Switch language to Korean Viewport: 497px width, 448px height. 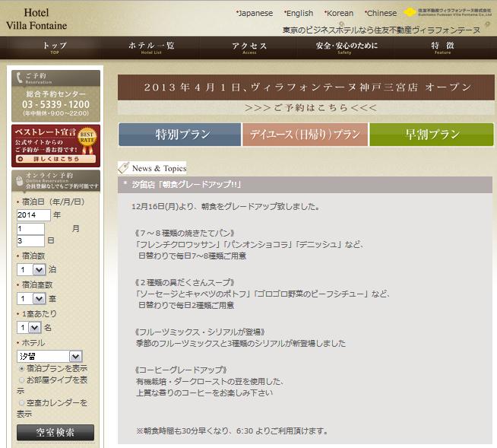(x=338, y=13)
